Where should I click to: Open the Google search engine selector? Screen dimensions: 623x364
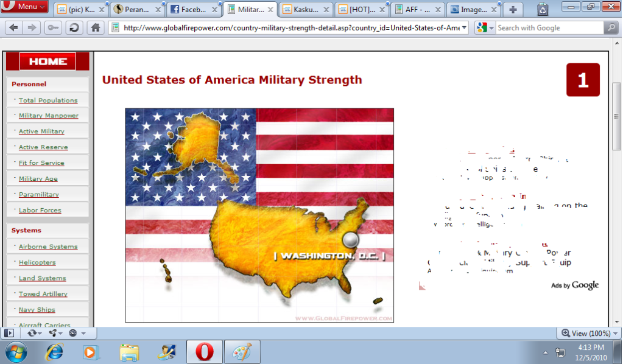tap(485, 28)
